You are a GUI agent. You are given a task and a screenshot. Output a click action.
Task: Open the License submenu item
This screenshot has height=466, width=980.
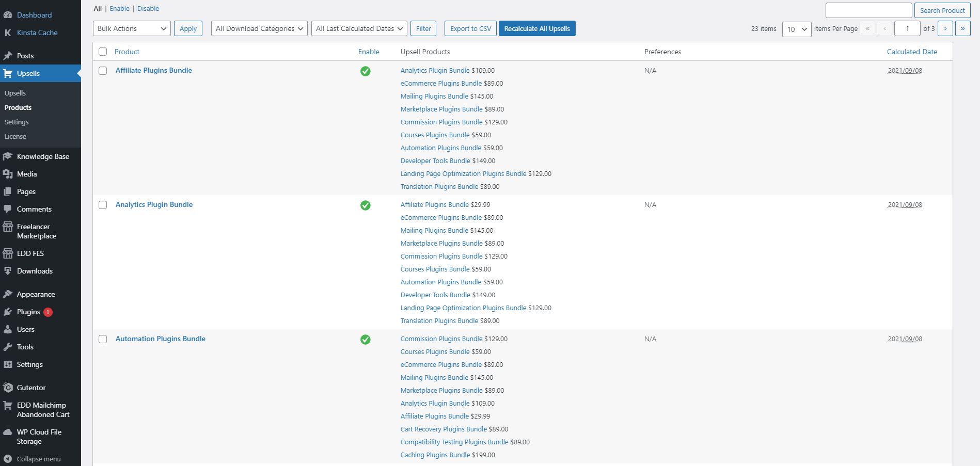(15, 136)
